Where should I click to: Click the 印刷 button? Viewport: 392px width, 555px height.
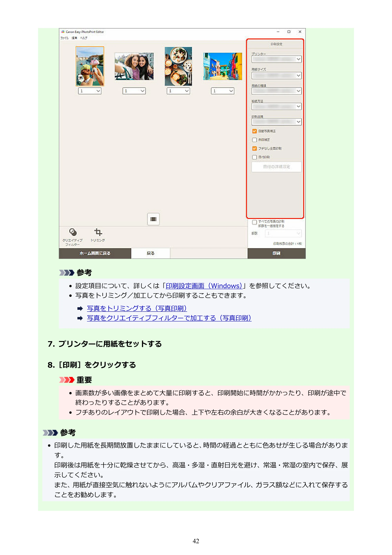click(277, 253)
